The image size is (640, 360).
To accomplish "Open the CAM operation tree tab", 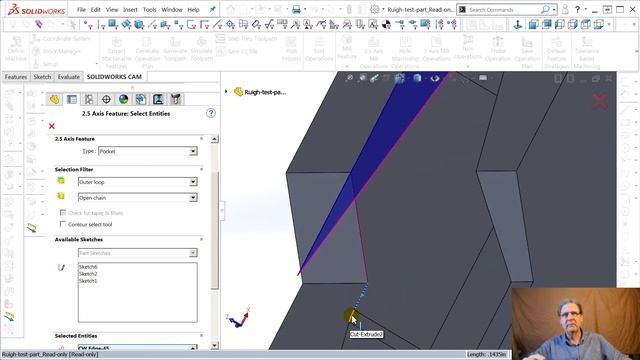I will click(158, 99).
